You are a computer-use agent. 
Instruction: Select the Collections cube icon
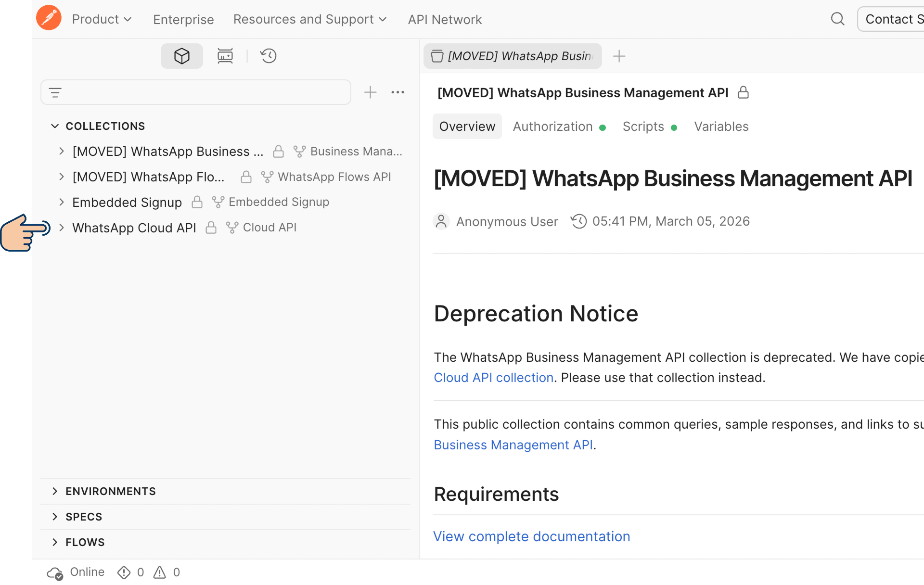point(182,56)
